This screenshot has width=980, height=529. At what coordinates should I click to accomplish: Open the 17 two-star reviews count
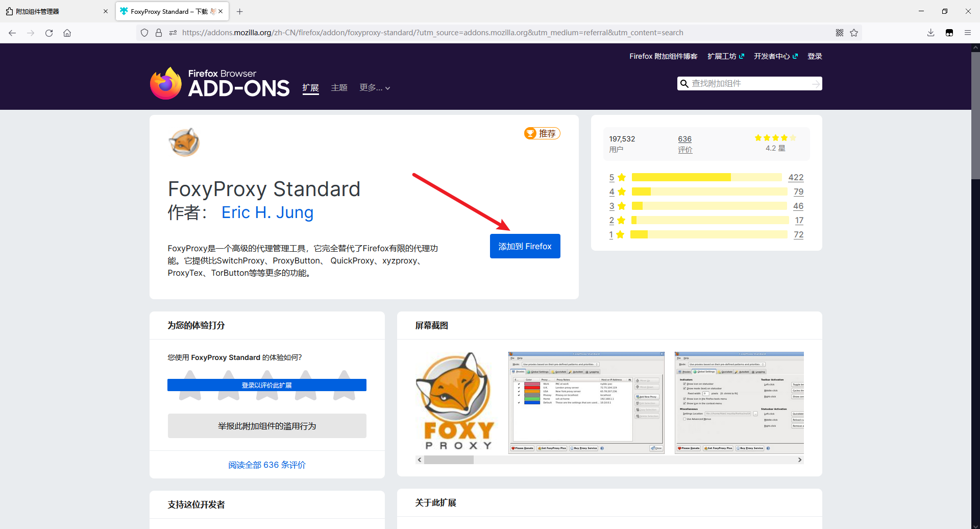(x=799, y=220)
